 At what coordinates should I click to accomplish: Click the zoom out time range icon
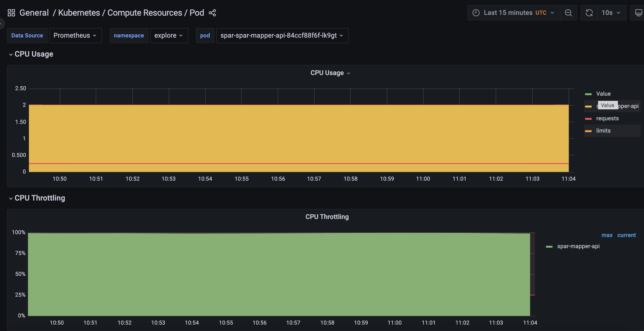(x=568, y=13)
